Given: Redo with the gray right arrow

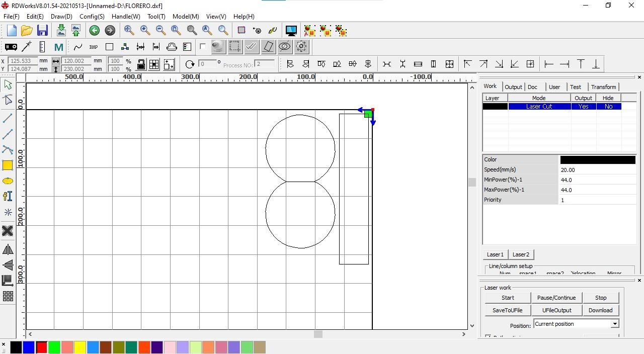Looking at the screenshot, I should [110, 31].
